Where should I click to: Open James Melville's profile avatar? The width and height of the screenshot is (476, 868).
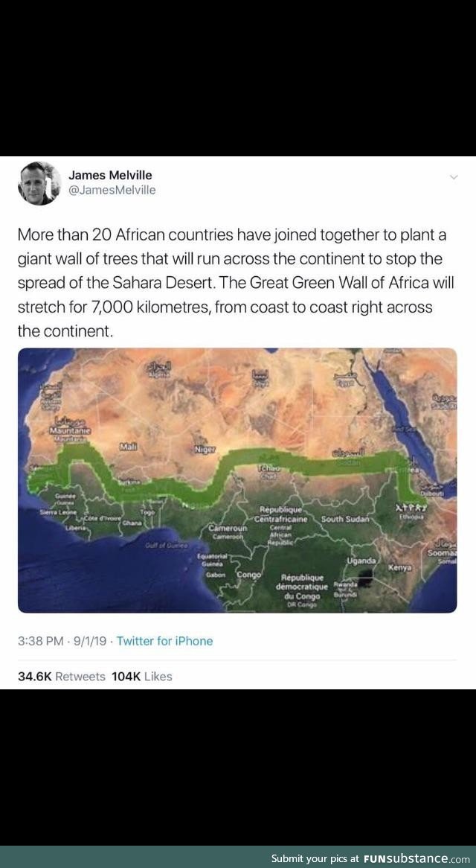tap(39, 182)
